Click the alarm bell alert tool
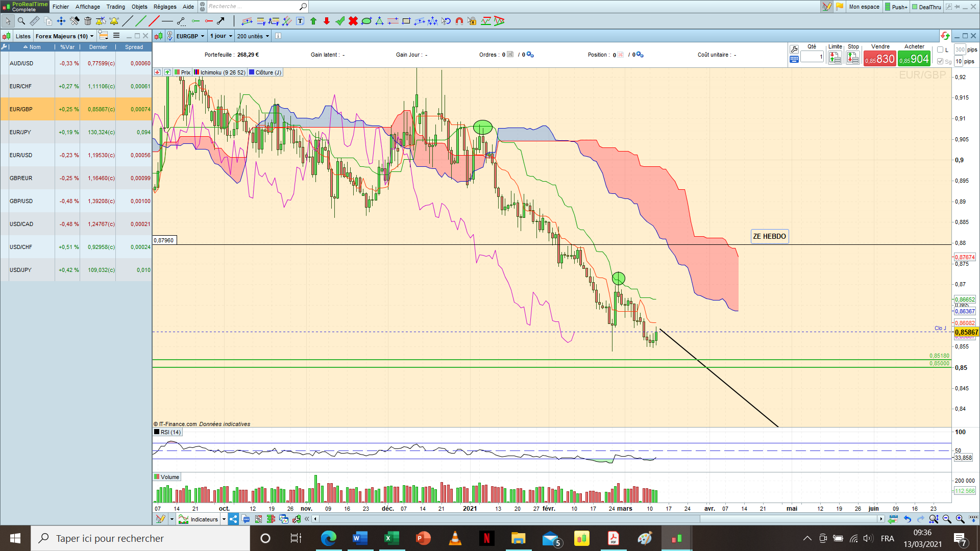The width and height of the screenshot is (980, 551). point(114,21)
